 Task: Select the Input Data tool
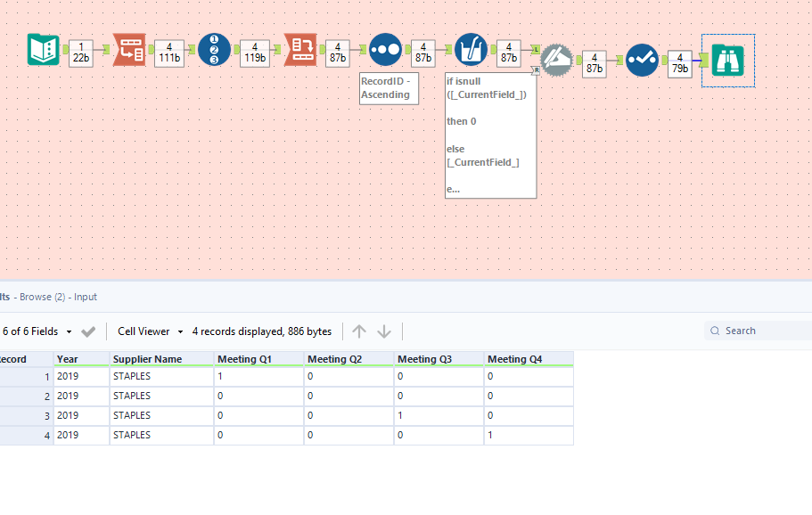click(43, 49)
